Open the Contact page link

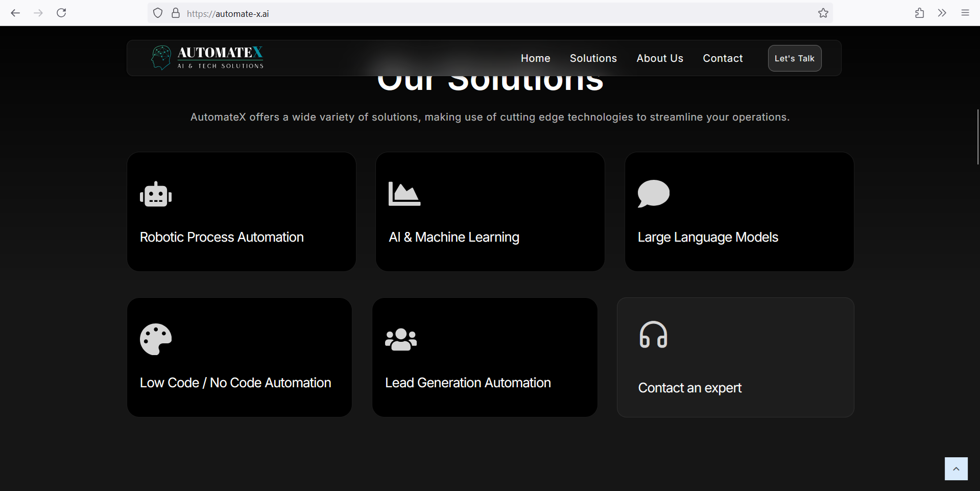(x=723, y=58)
